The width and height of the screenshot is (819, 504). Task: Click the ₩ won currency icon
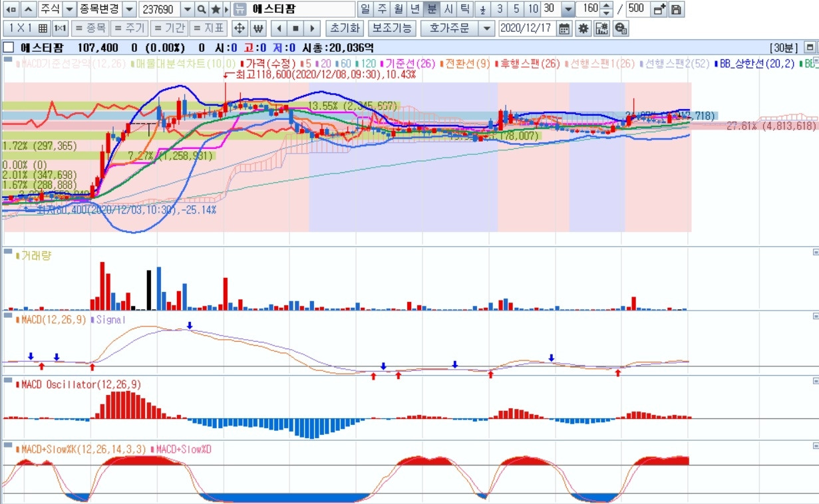(x=257, y=29)
